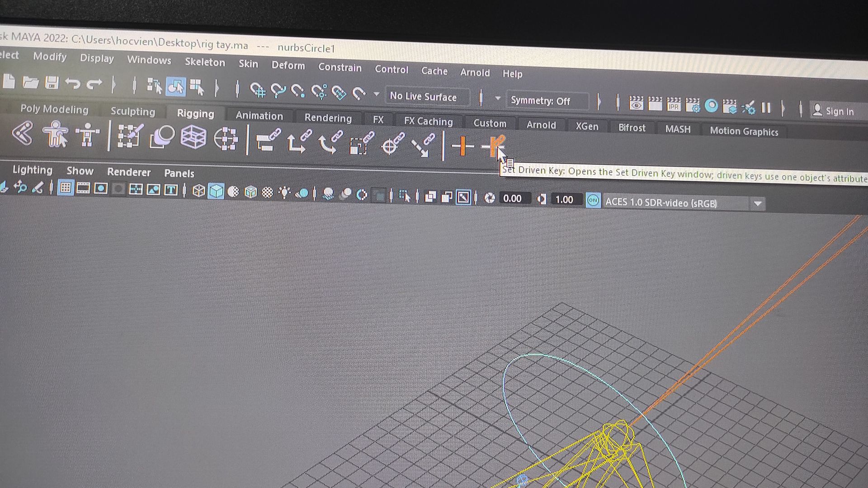Click Make Live magnet icon
The image size is (868, 488).
(x=359, y=93)
